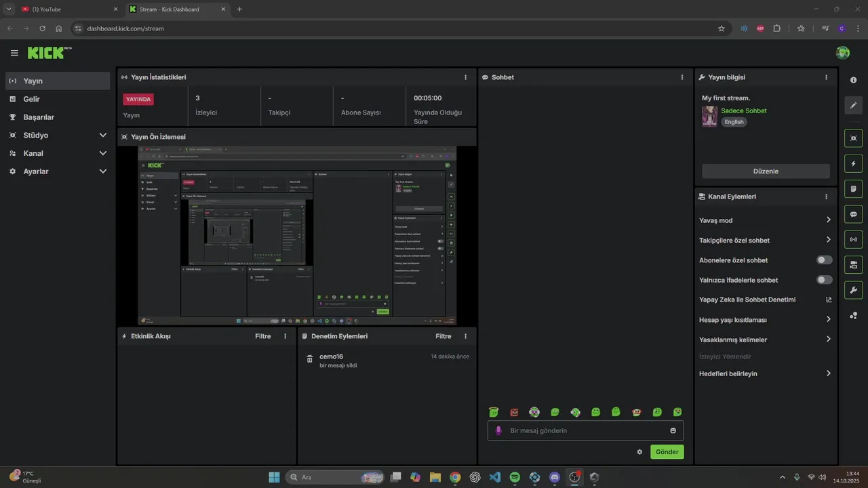Open a new browser tab
Screen dimensions: 868x488
239,9
